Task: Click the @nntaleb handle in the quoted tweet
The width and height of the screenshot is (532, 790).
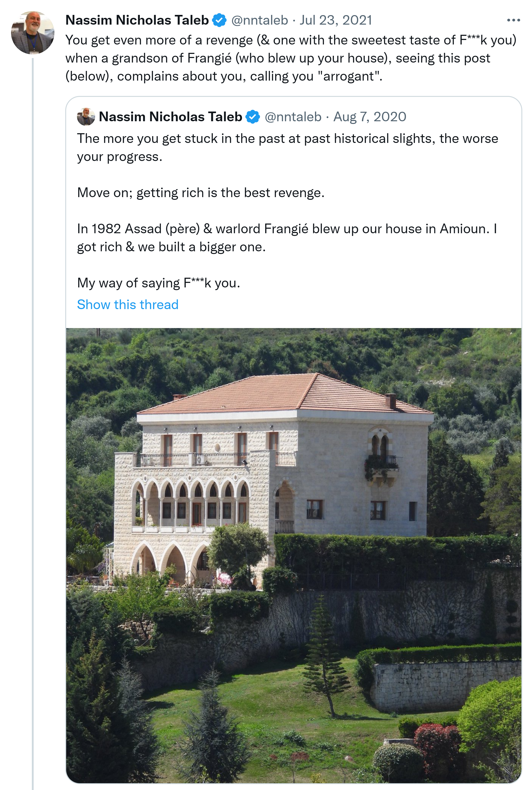Action: coord(293,117)
